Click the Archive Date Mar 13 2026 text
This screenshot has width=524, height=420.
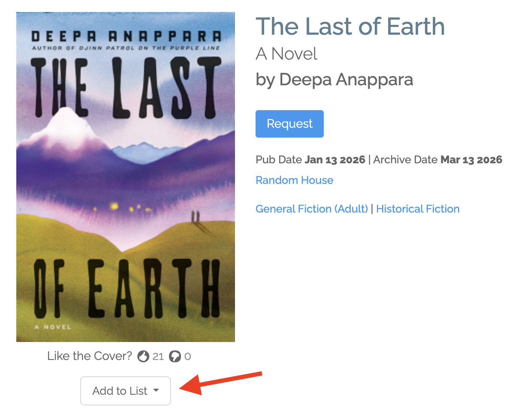tap(437, 160)
